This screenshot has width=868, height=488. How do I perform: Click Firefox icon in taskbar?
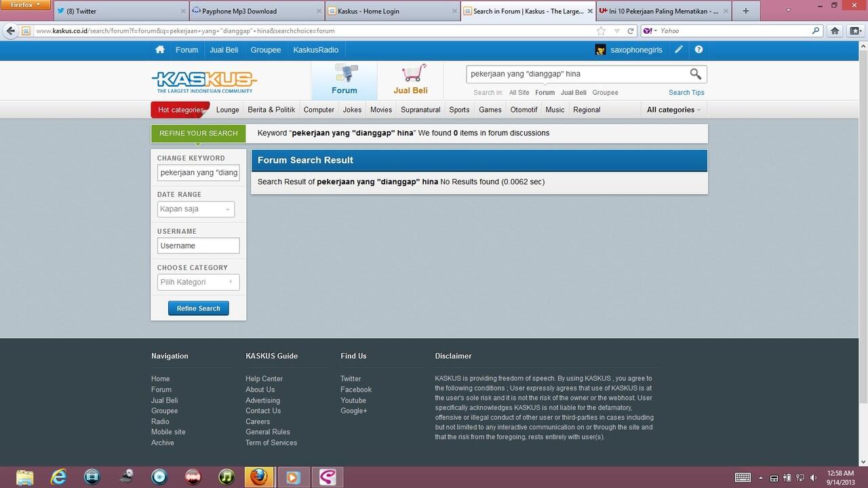click(x=259, y=477)
